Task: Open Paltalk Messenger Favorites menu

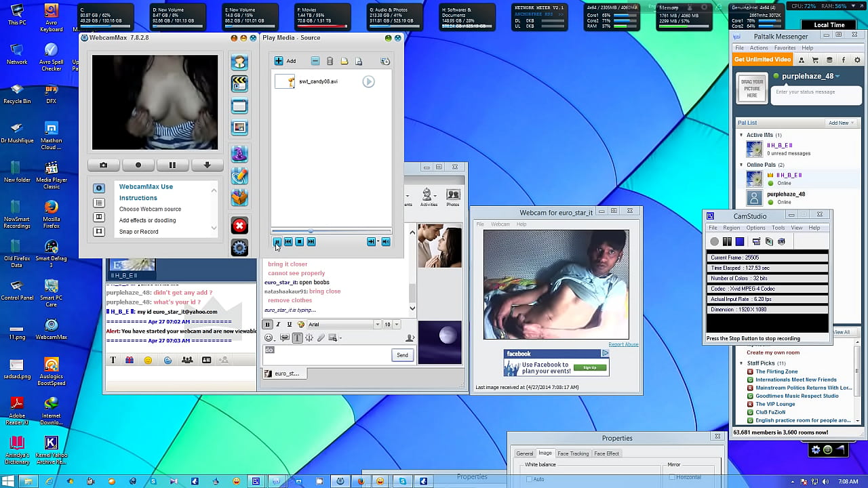Action: click(x=785, y=48)
